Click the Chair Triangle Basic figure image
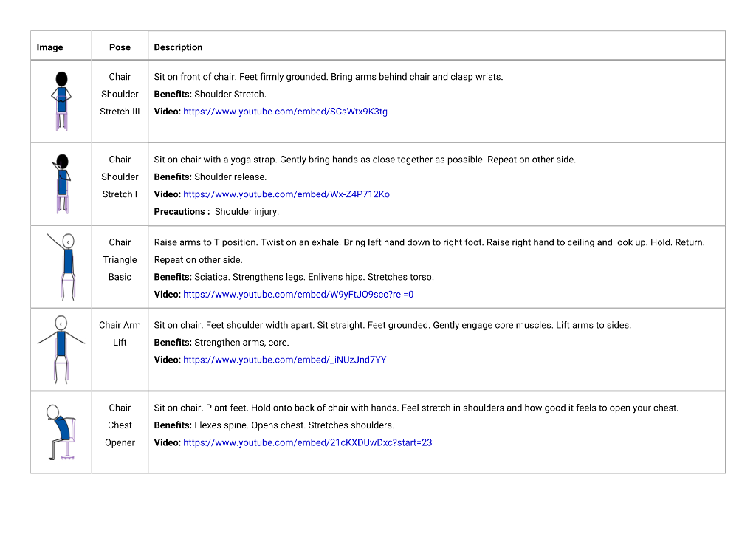This screenshot has height=534, width=756. point(62,267)
